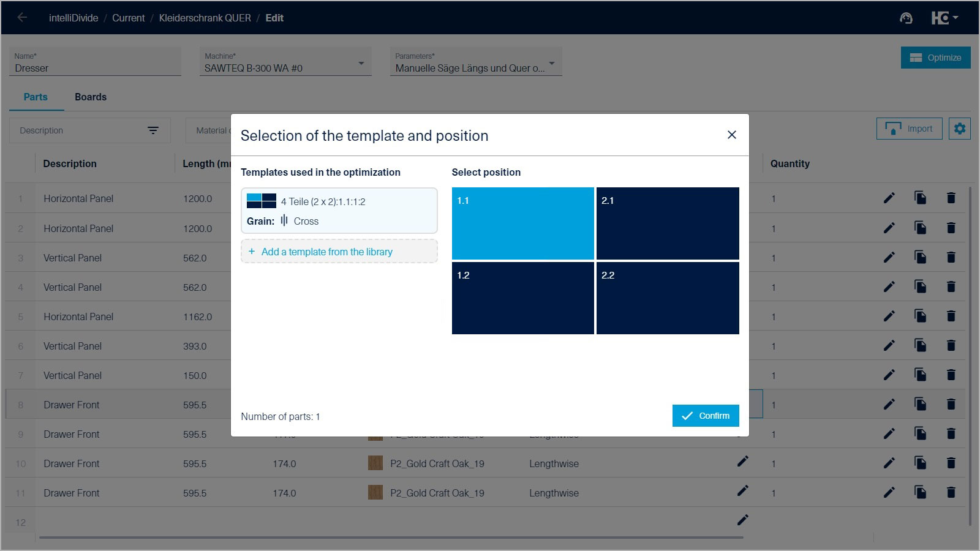The image size is (980, 551).
Task: Open the Description column filter icon
Action: coord(153,130)
